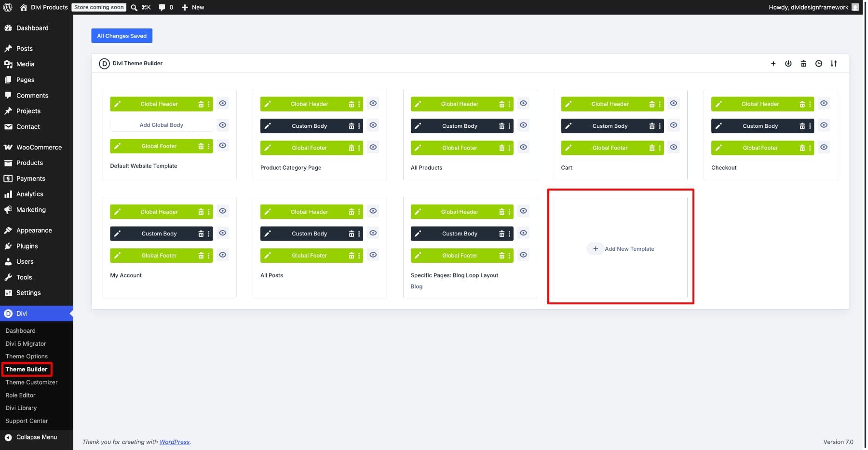The width and height of the screenshot is (868, 450).
Task: Click Add New Template
Action: pyautogui.click(x=621, y=249)
